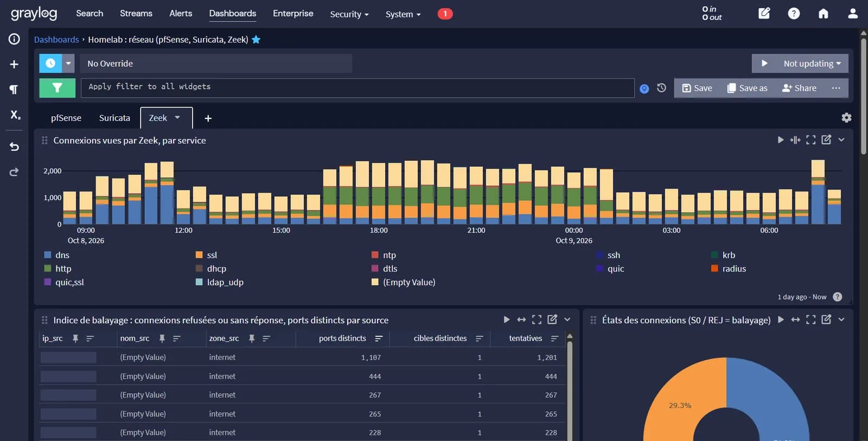Stretch the États des connexions widget width
This screenshot has width=868, height=441.
[x=795, y=319]
